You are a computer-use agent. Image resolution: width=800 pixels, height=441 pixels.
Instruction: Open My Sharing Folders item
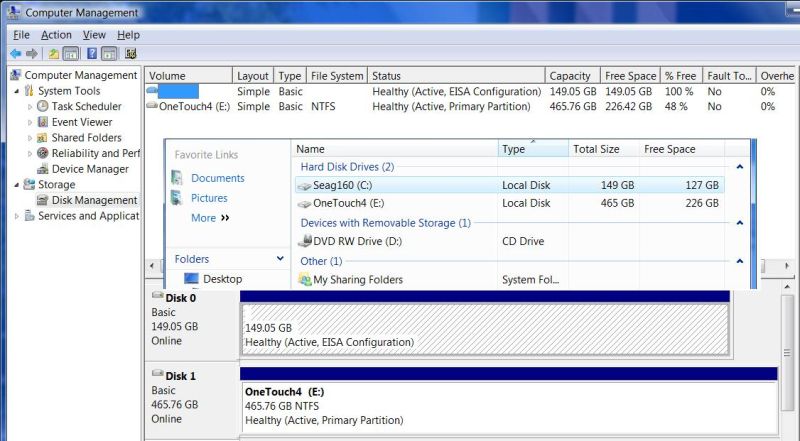(509, 280)
